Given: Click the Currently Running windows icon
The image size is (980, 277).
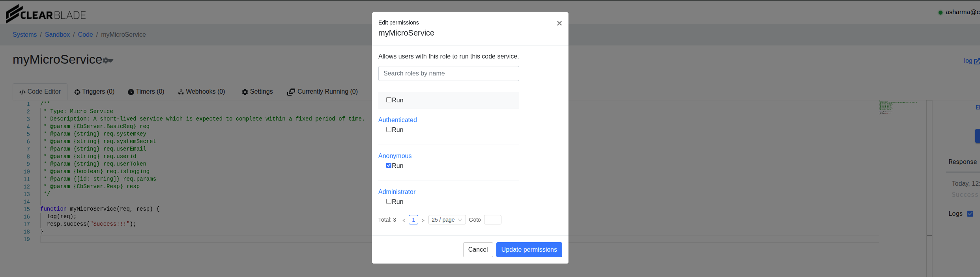Looking at the screenshot, I should (x=291, y=92).
